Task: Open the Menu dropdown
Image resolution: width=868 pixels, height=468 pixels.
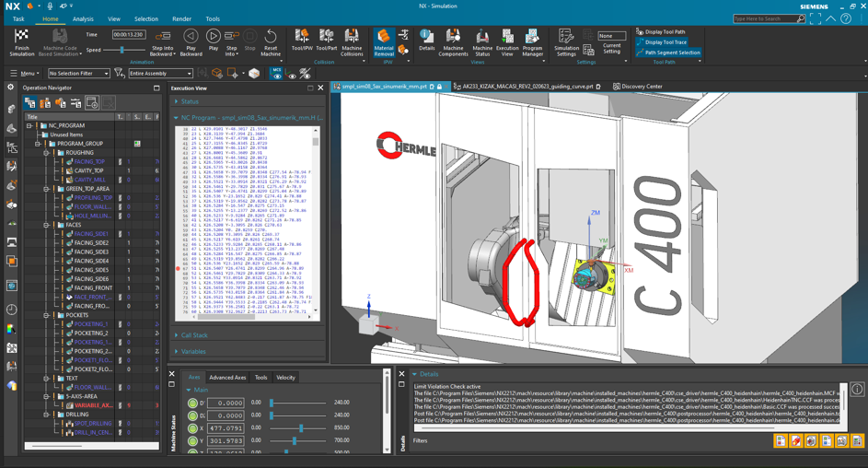Action: (x=25, y=73)
